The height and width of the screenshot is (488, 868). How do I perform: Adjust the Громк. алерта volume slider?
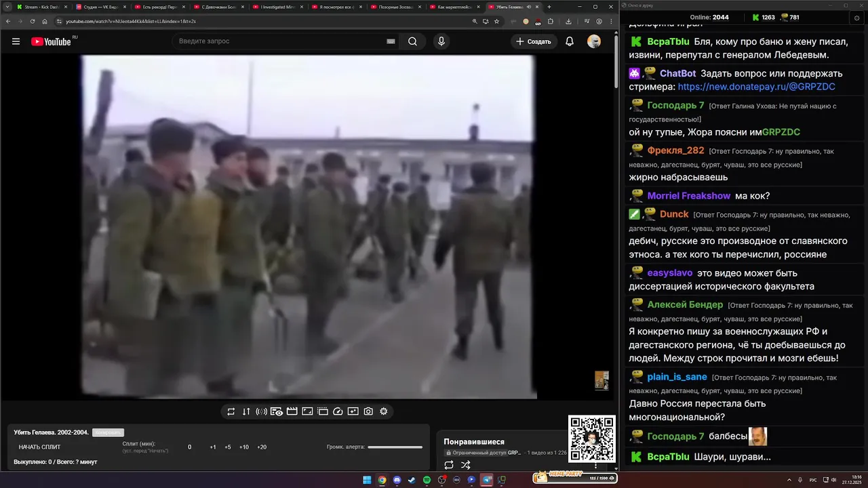click(395, 447)
